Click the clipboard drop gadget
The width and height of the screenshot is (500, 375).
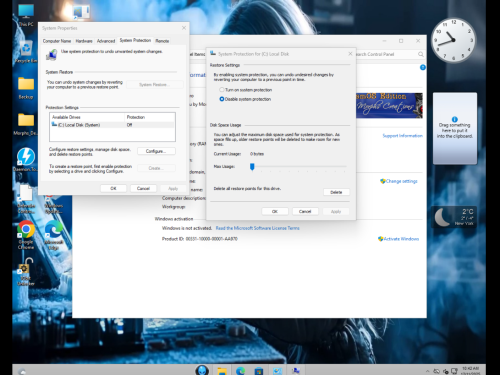(x=455, y=128)
